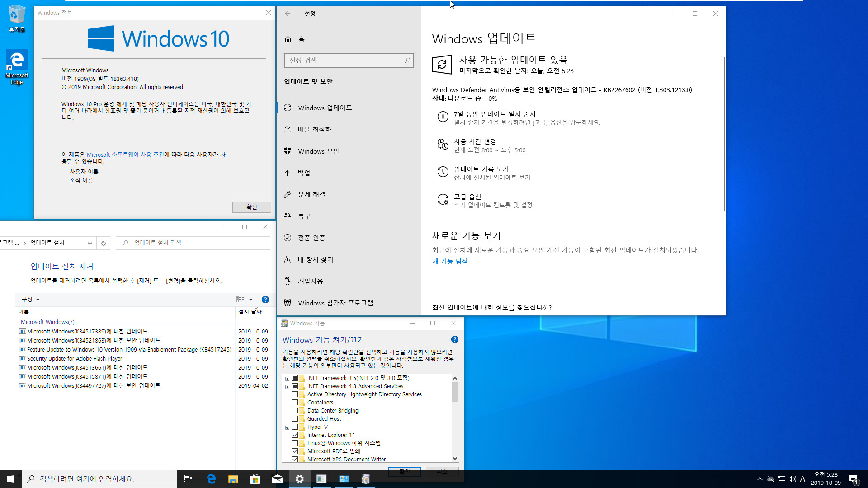Open File Explorer from the taskbar

point(233,479)
